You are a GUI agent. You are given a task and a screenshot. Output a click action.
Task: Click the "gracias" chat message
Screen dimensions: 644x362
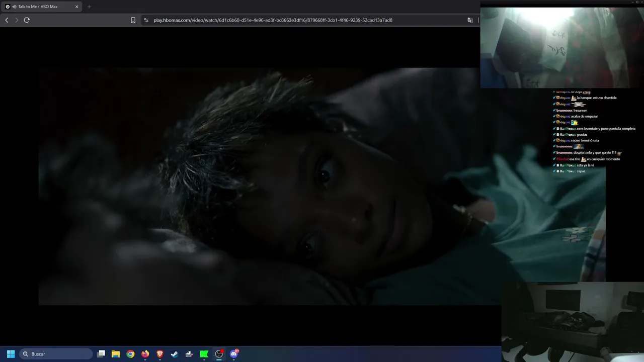pyautogui.click(x=582, y=134)
